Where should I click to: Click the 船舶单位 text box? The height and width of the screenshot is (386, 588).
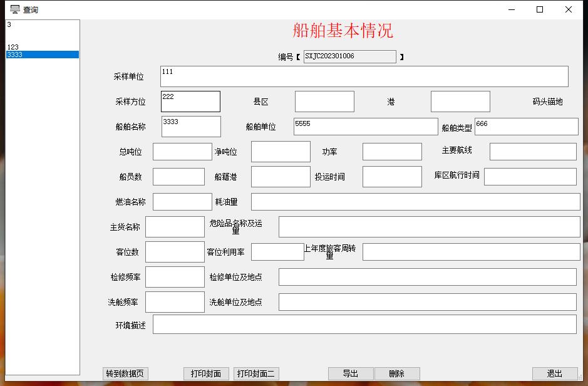click(366, 127)
